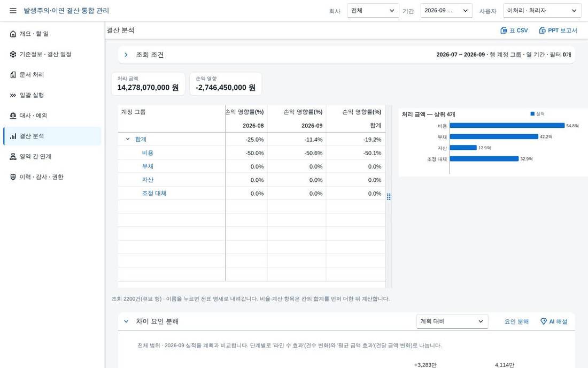Click the 부채 bar labeled 42.2억
Image resolution: width=588 pixels, height=368 pixels.
tap(494, 136)
